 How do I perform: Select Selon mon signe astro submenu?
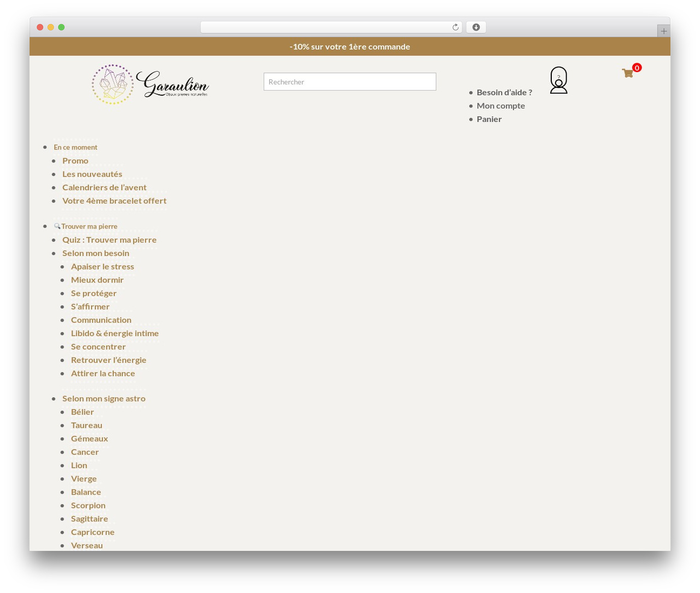point(104,399)
